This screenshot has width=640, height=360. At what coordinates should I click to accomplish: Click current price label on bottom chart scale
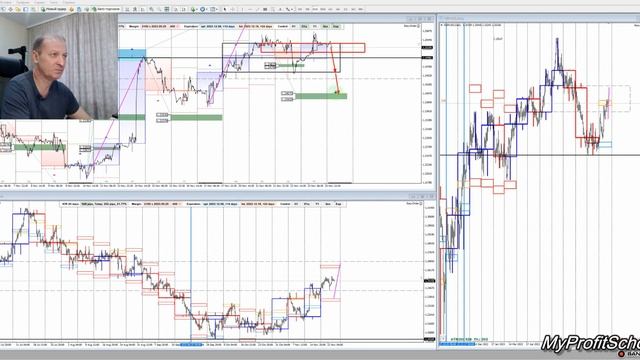tap(429, 281)
